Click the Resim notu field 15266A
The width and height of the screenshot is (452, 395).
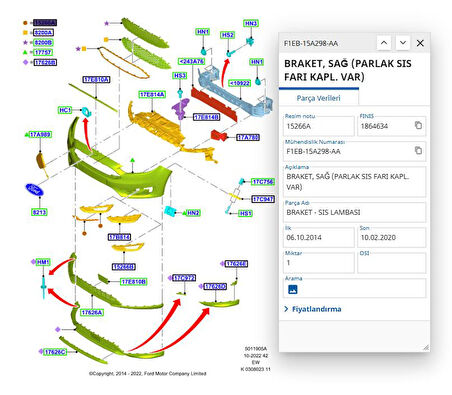click(x=319, y=126)
